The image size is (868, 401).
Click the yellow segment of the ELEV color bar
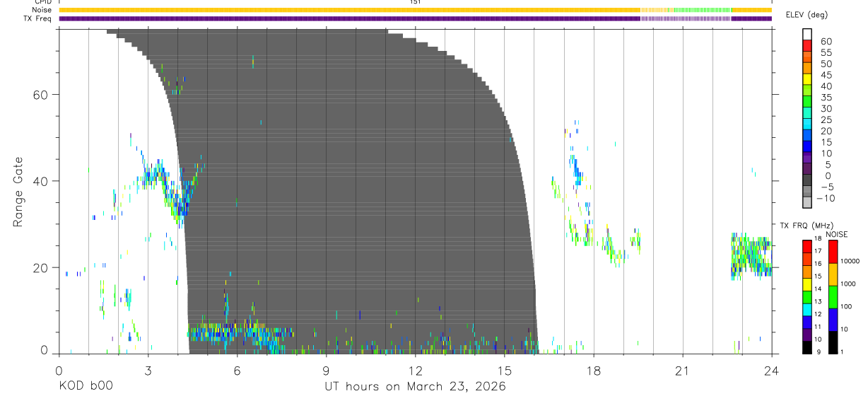click(808, 79)
